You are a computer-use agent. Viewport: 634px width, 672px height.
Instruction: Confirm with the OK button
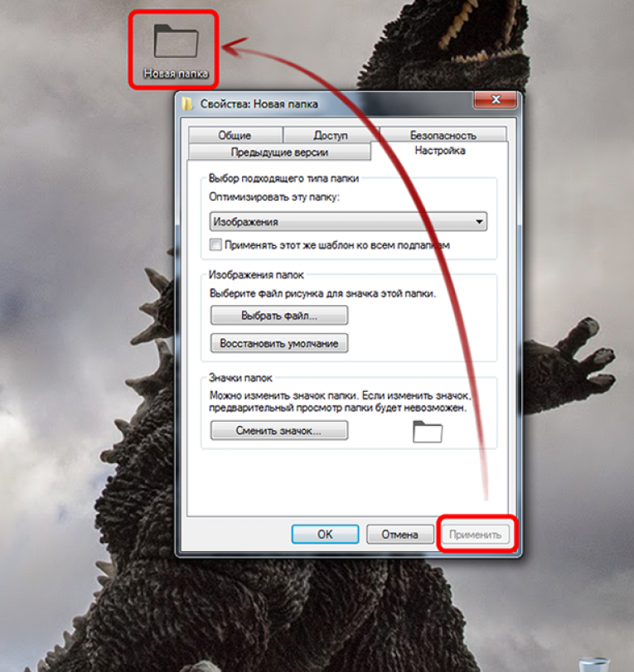[x=325, y=534]
